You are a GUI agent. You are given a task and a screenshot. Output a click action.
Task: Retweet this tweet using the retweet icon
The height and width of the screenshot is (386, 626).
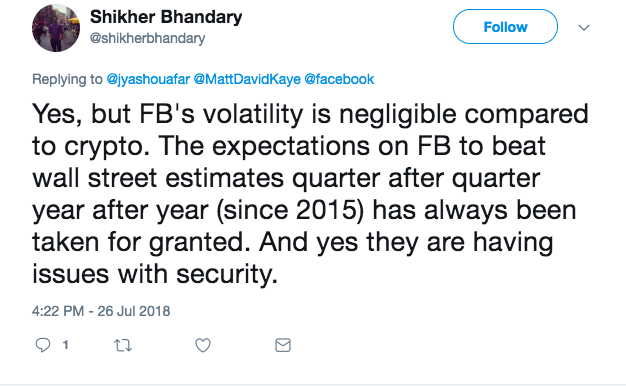(123, 345)
